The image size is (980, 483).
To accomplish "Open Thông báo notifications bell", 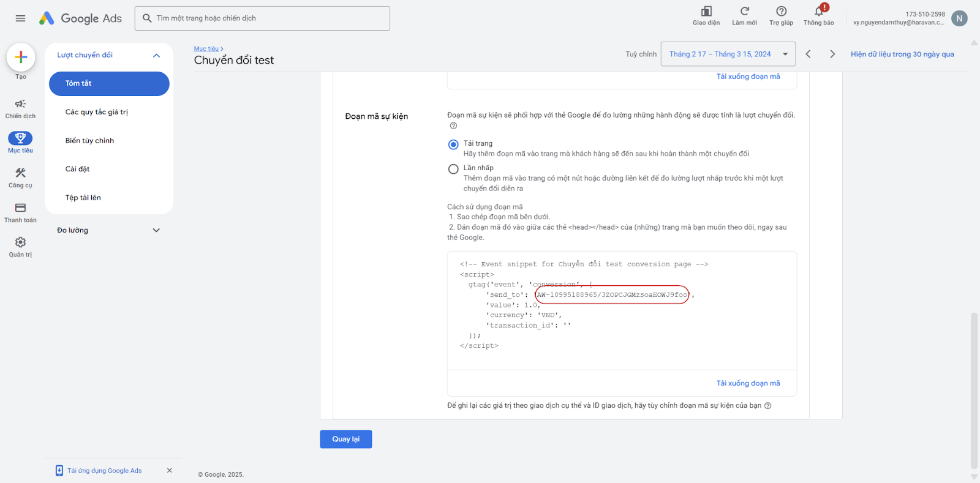I will pyautogui.click(x=818, y=12).
